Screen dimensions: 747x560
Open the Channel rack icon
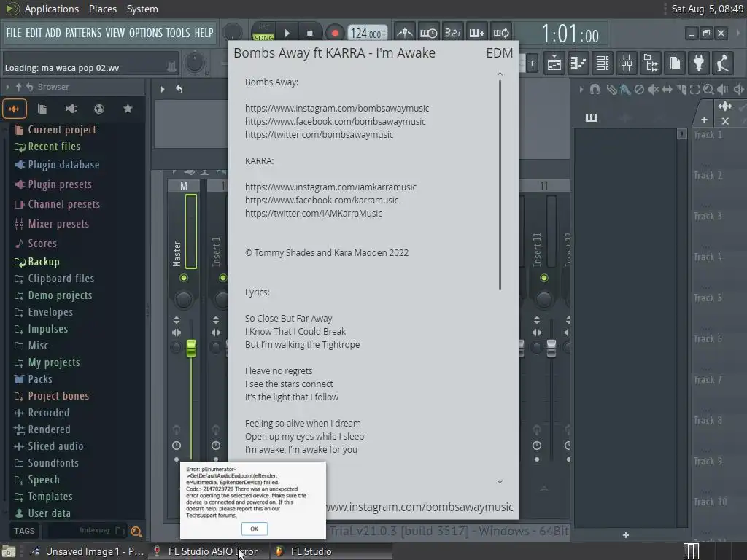point(602,63)
